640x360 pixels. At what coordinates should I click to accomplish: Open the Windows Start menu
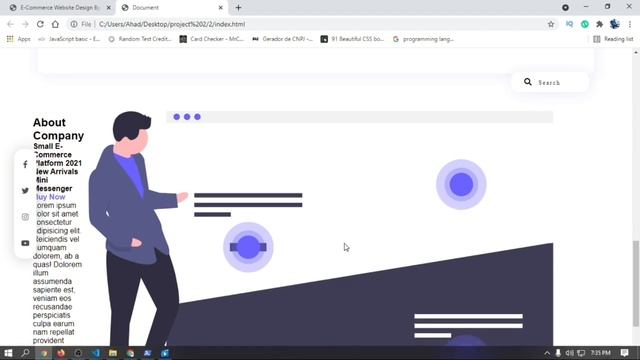[x=8, y=353]
